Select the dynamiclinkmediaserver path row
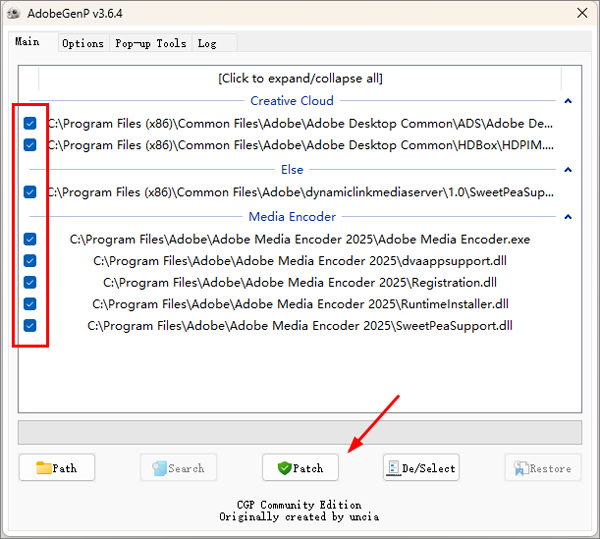This screenshot has height=539, width=600. tap(300, 192)
